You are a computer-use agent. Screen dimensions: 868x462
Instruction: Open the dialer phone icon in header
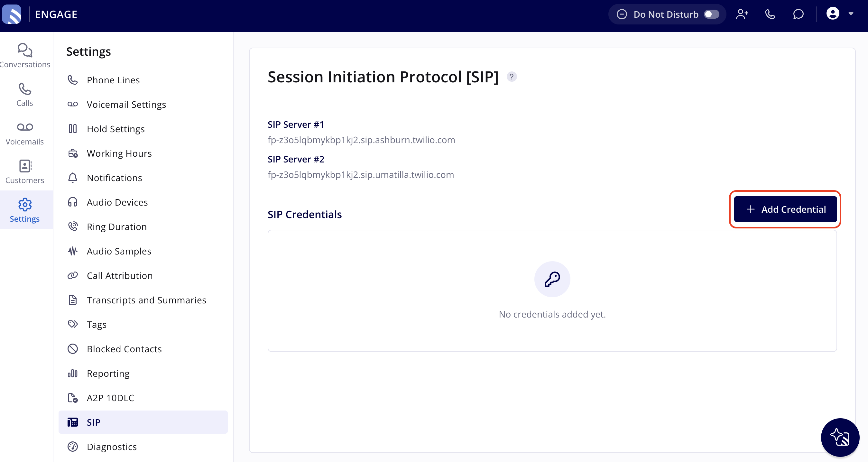tap(770, 14)
